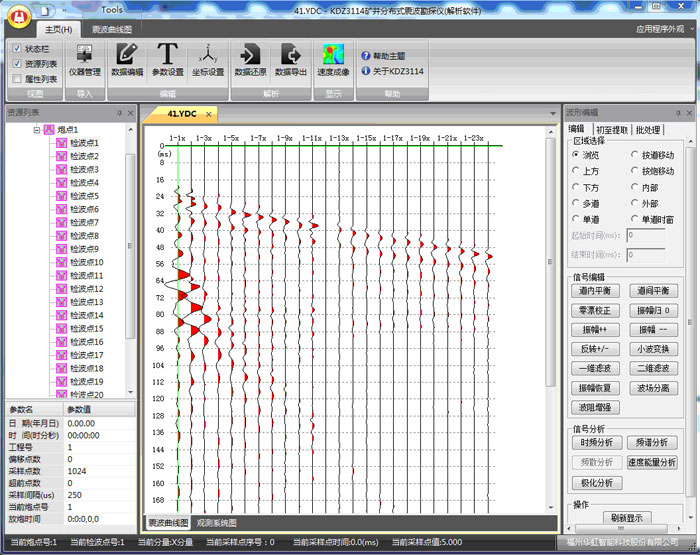Uncheck the 状态栏 checkbox
The image size is (700, 555).
click(x=17, y=48)
